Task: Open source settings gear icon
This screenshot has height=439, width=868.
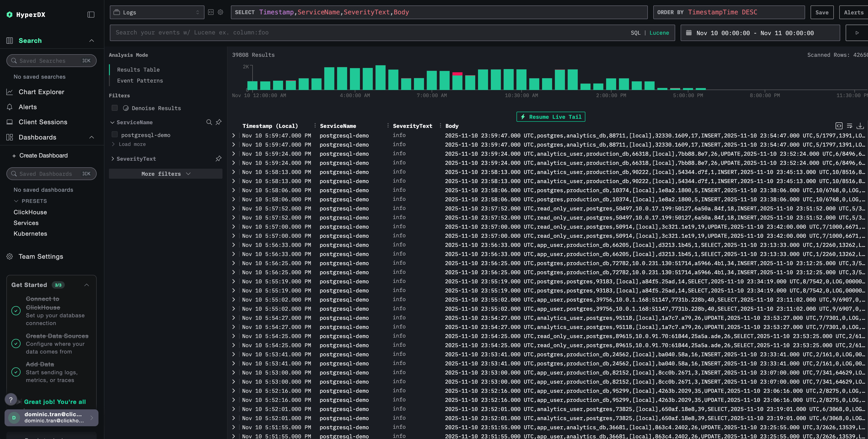Action: [220, 12]
